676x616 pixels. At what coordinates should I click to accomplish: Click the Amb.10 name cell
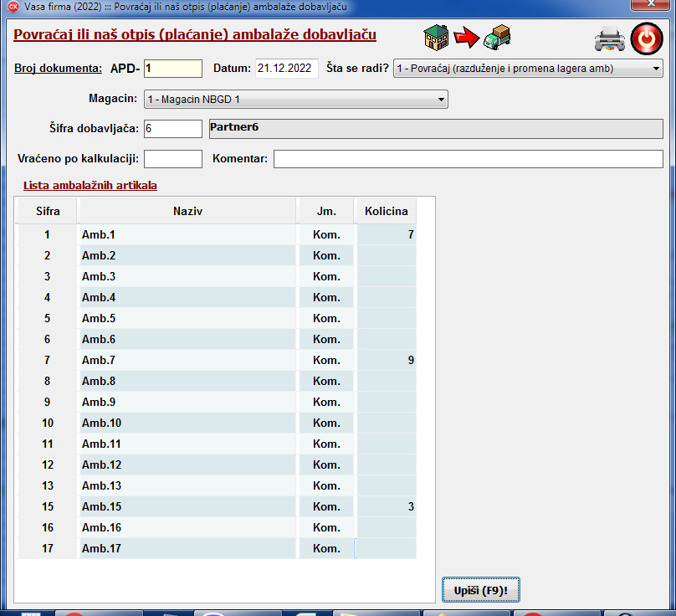(x=187, y=423)
